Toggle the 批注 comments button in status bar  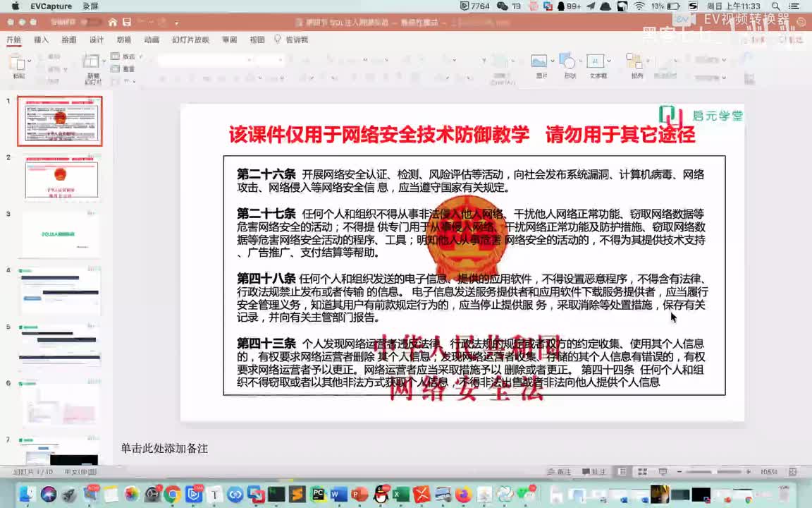594,472
